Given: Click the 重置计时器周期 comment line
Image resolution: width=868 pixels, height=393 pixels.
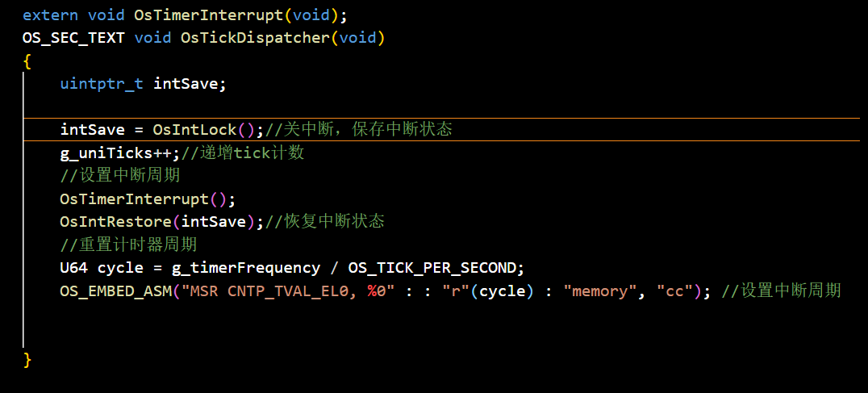Looking at the screenshot, I should click(129, 245).
